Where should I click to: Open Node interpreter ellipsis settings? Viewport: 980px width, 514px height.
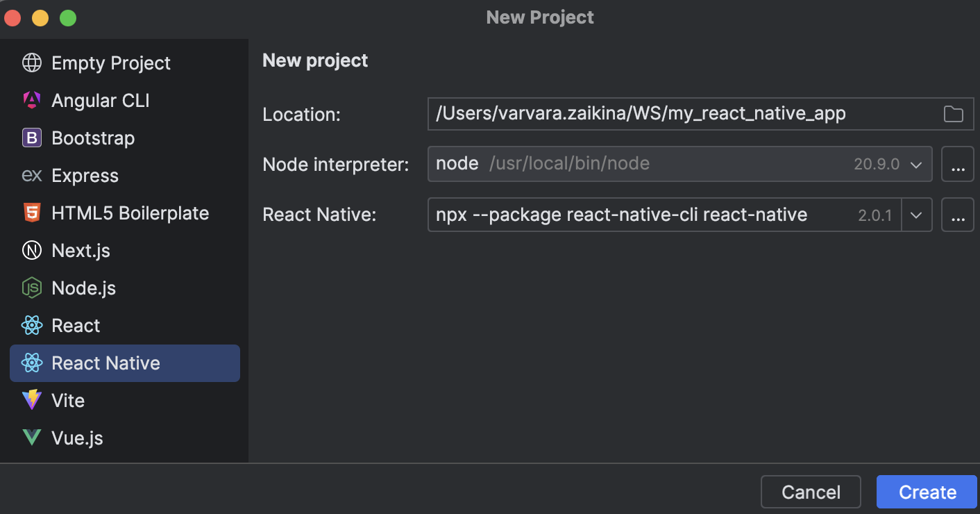(x=957, y=164)
